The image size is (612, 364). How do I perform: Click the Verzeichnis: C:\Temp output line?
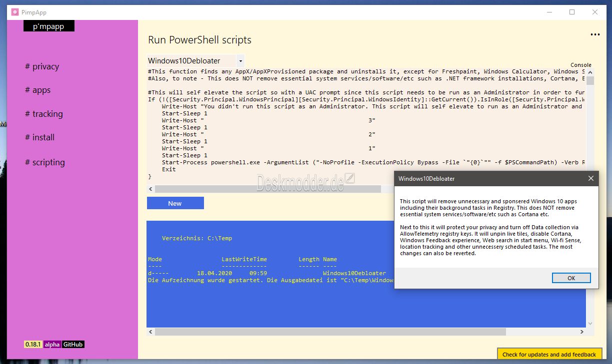[x=197, y=238]
